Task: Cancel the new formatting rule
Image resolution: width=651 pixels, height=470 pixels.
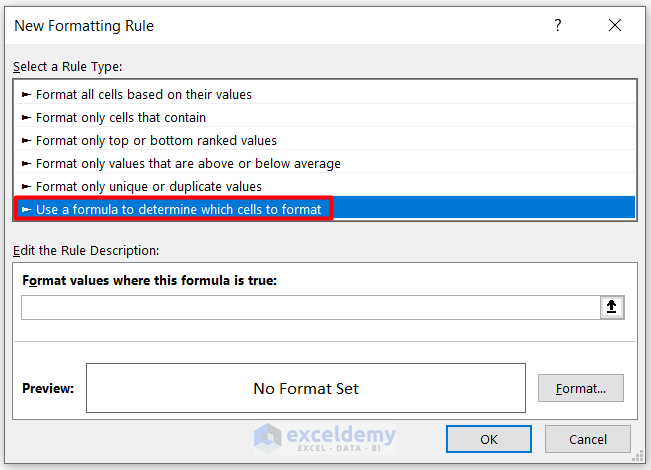Action: 587,439
